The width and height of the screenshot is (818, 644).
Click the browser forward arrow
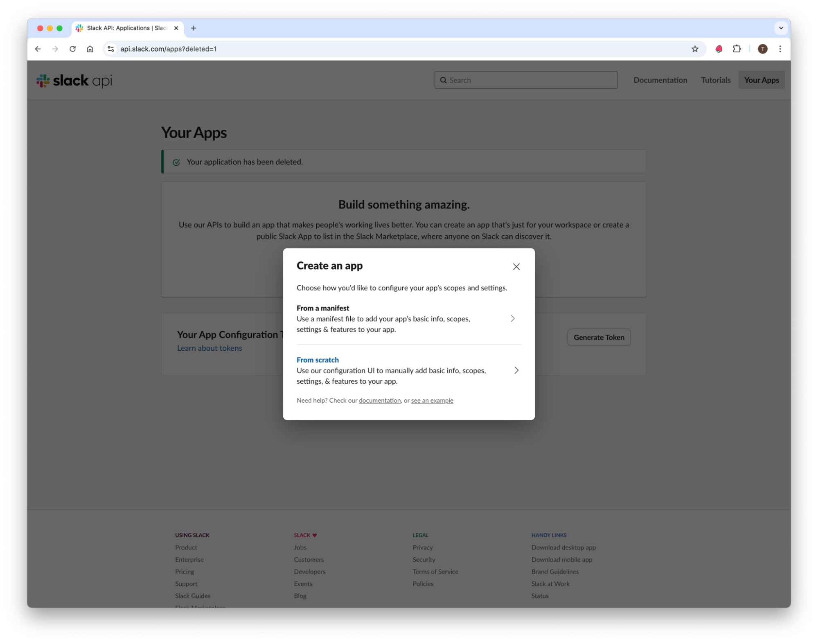click(55, 49)
